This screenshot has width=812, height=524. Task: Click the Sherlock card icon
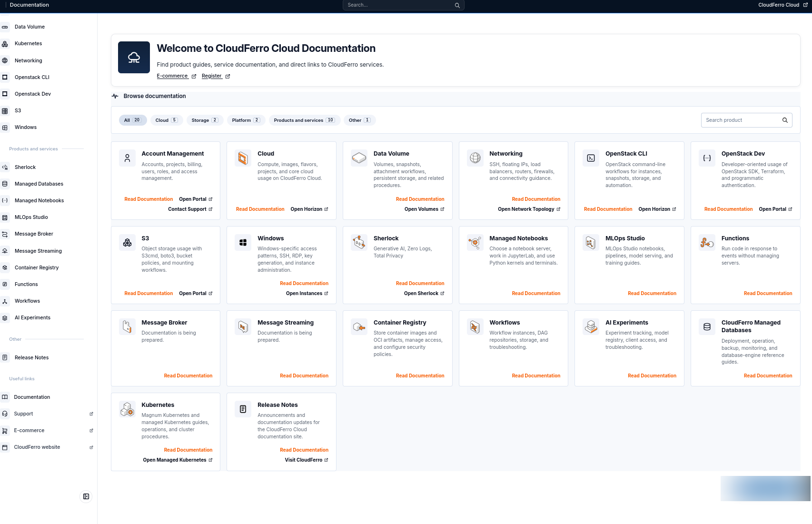click(x=359, y=243)
